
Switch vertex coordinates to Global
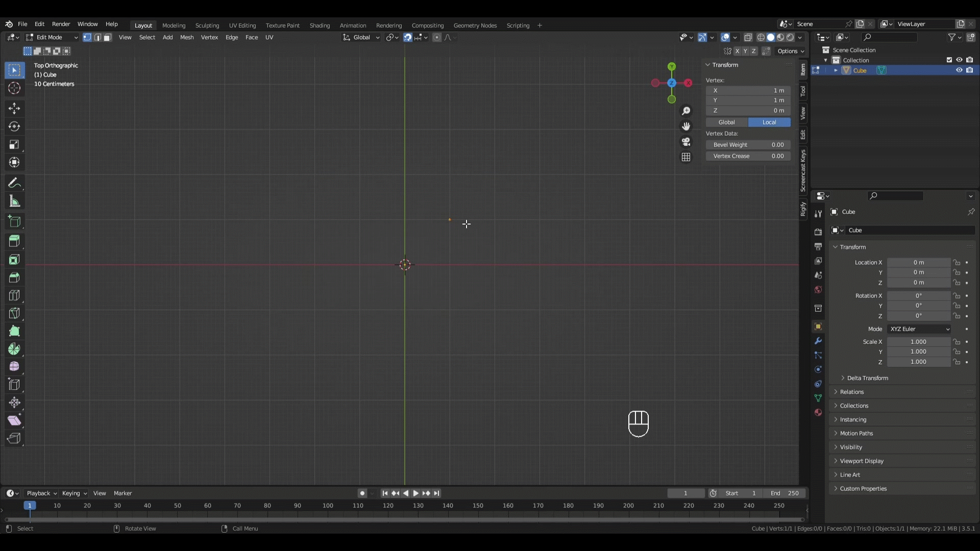click(727, 122)
